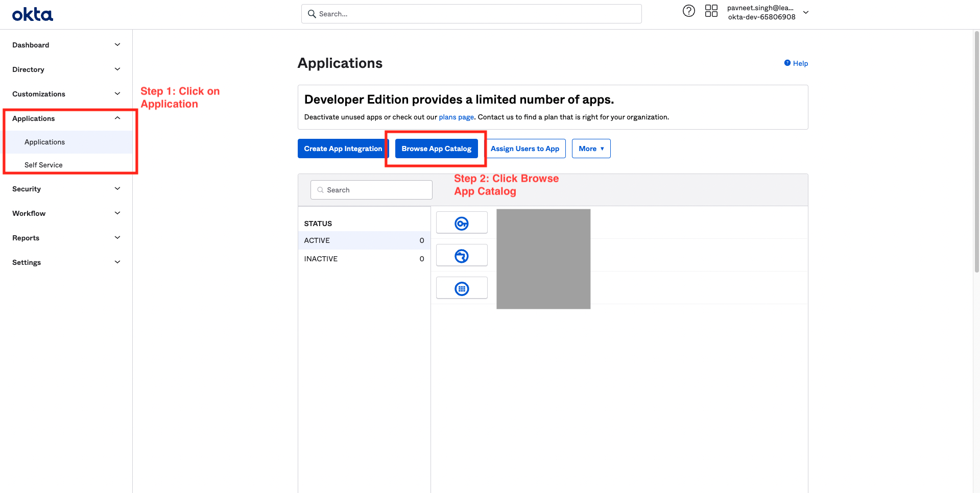980x493 pixels.
Task: Expand the Dashboard menu chevron
Action: 117,45
